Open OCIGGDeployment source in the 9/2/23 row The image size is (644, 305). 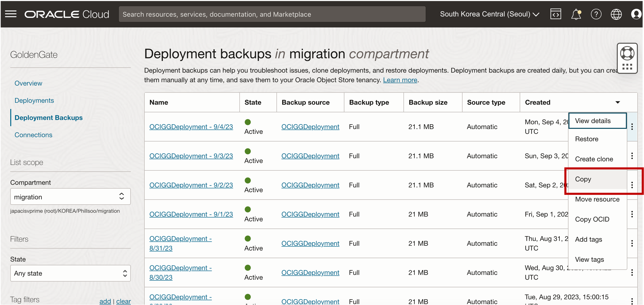310,185
